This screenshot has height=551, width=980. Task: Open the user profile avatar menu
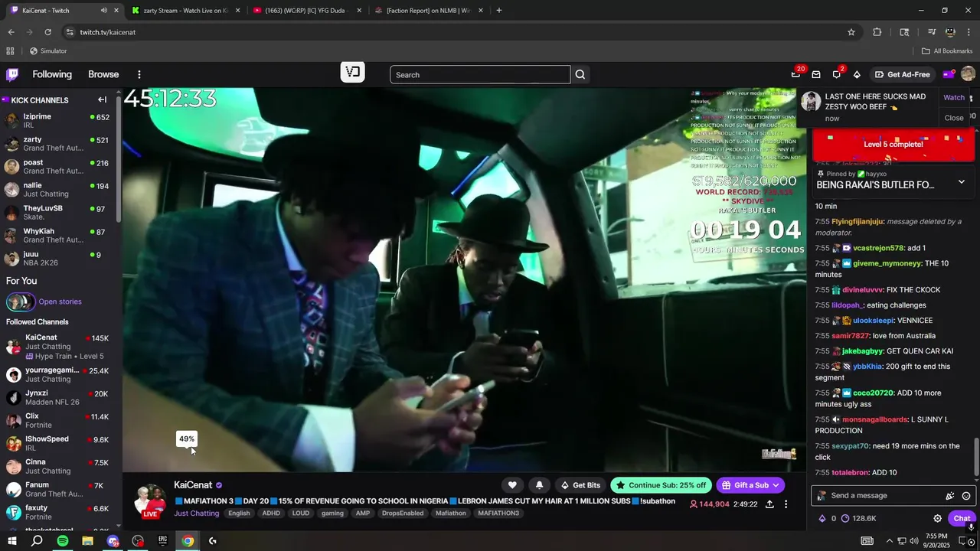pos(968,74)
